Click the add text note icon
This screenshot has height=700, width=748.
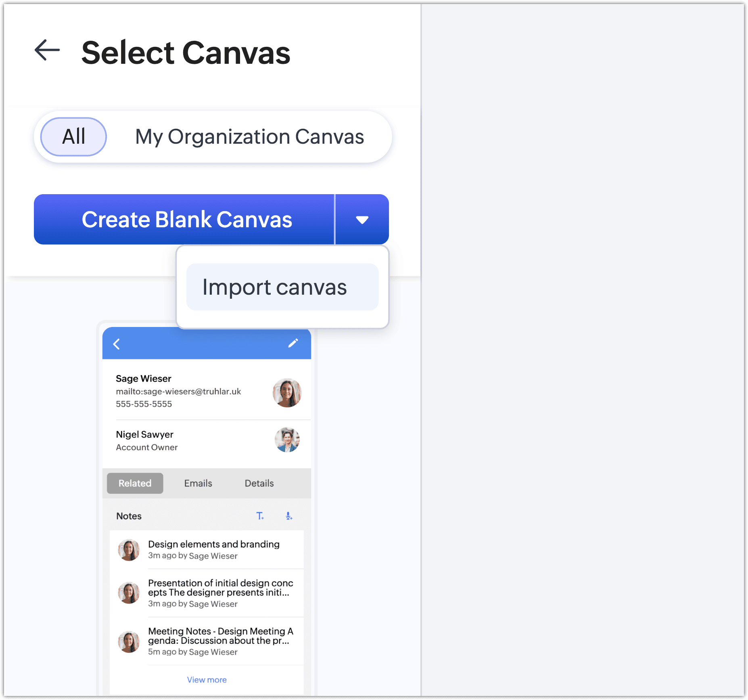tap(260, 516)
